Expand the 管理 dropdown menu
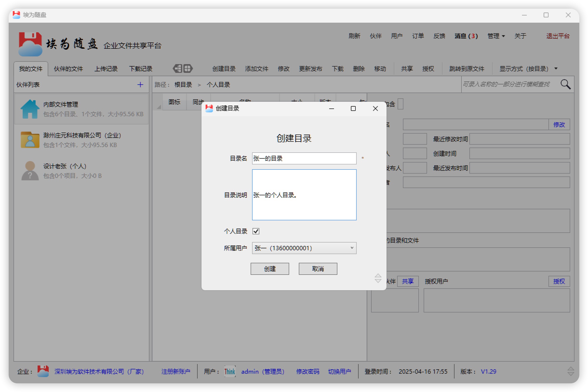This screenshot has height=392, width=588. tap(496, 36)
